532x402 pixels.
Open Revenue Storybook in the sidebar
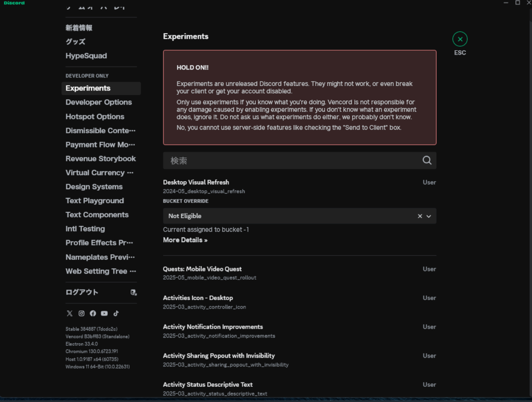101,159
